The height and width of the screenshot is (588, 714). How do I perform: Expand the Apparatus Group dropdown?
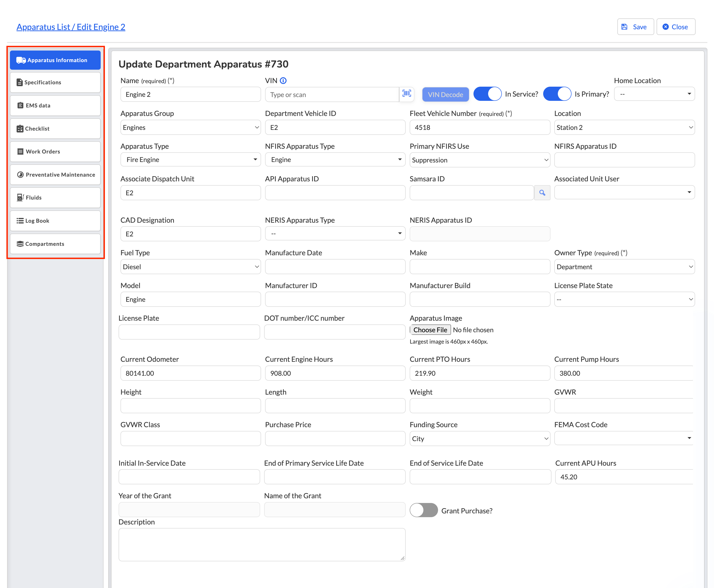[x=190, y=127]
